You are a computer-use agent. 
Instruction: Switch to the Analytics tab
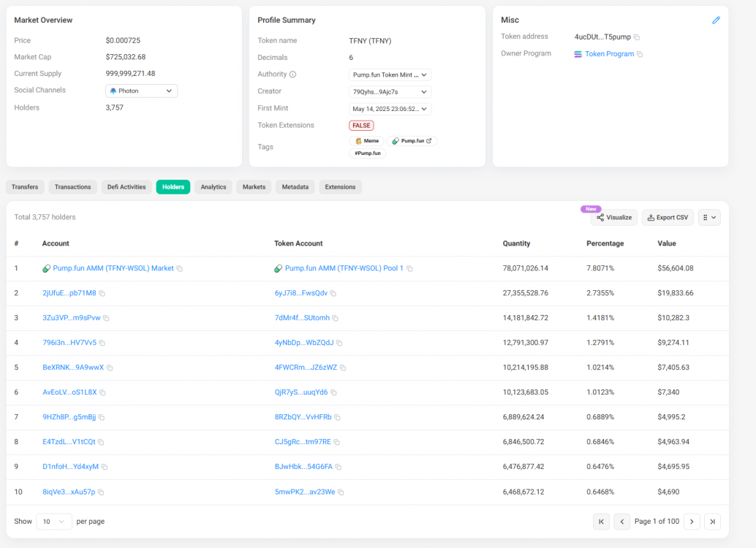[213, 187]
